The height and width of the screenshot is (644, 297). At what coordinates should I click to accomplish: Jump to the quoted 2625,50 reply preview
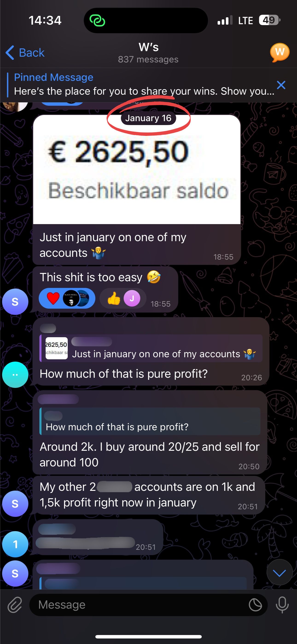click(x=151, y=348)
